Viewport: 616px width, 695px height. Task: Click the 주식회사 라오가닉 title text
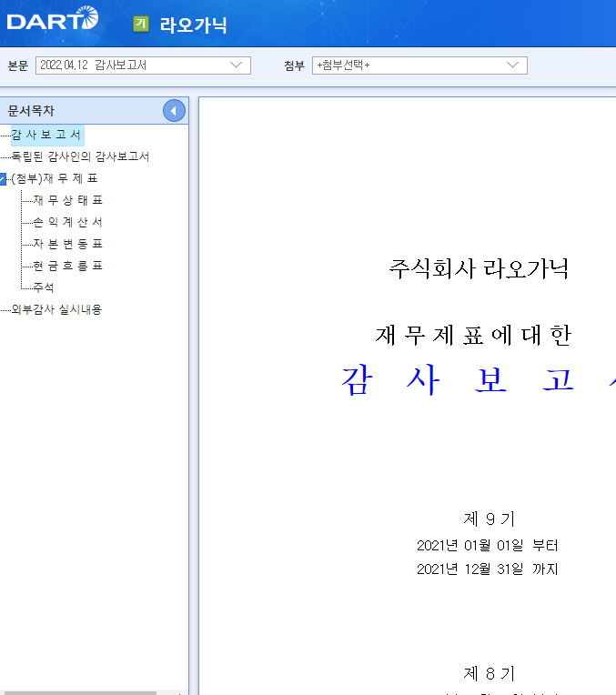coord(479,269)
